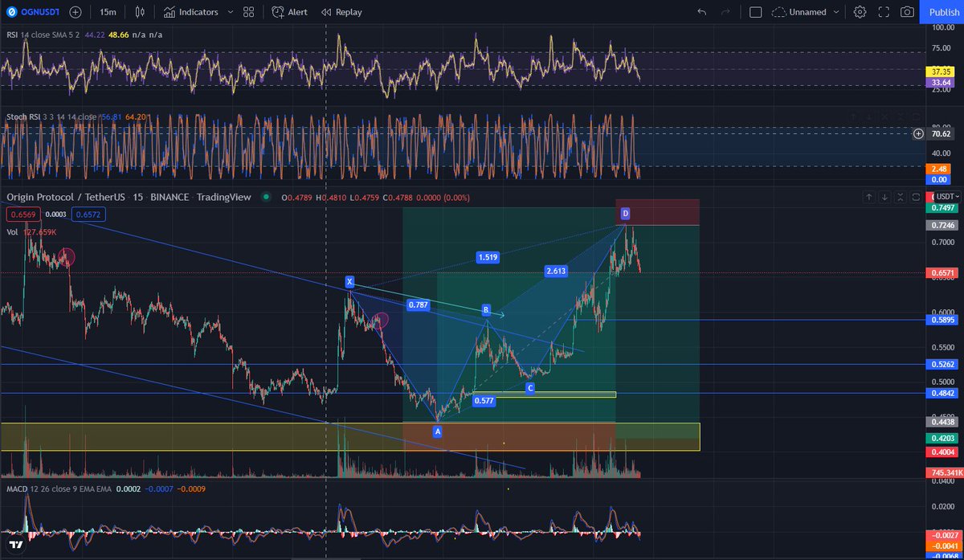Change the 15m timeframe interval
This screenshot has width=964, height=560.
pos(108,12)
